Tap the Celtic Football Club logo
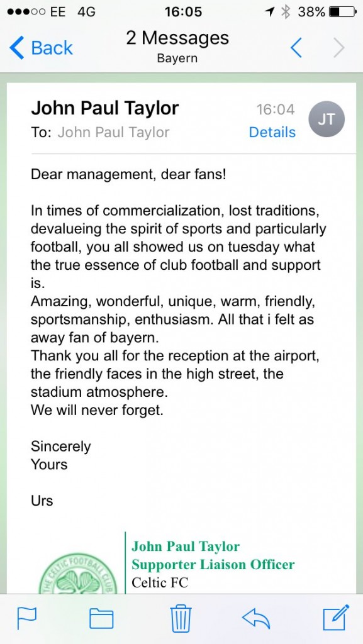 coord(78,574)
